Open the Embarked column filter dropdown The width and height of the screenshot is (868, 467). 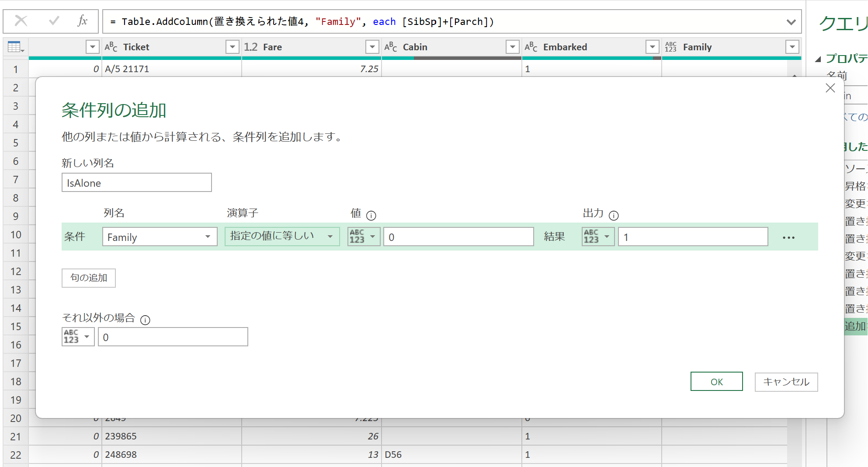[x=652, y=47]
